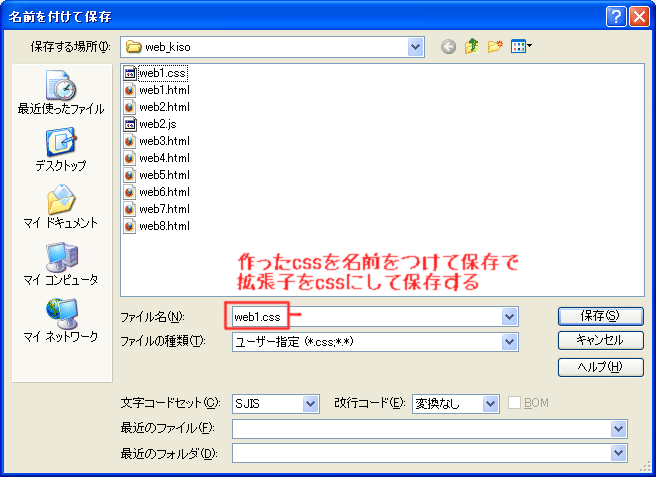Screen dimensions: 660x481
Task: Open 最近使ったファイル in the places bar
Action: (61, 93)
